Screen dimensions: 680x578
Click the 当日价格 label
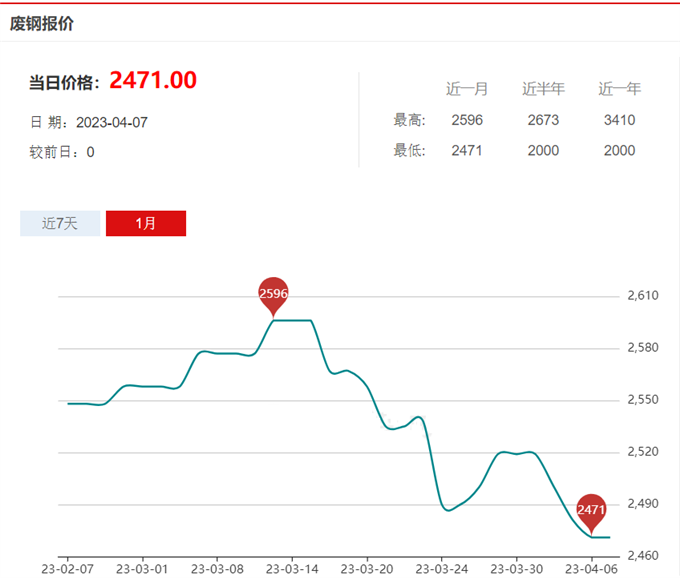pos(64,82)
